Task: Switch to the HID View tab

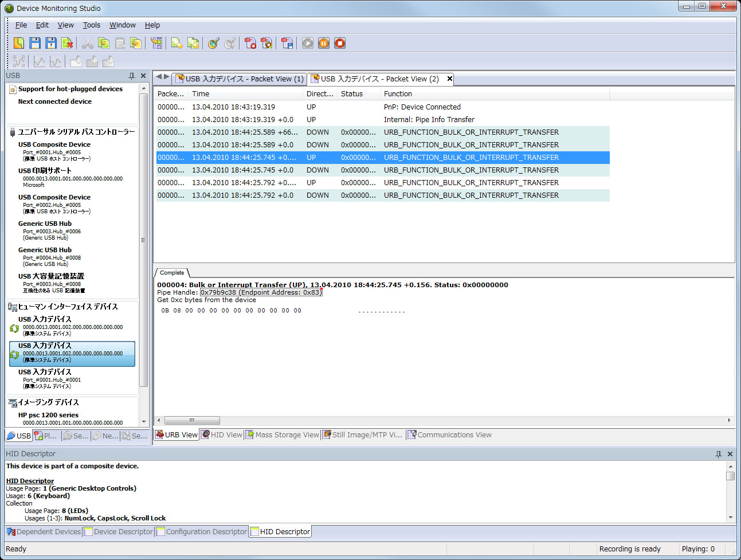Action: (x=222, y=435)
